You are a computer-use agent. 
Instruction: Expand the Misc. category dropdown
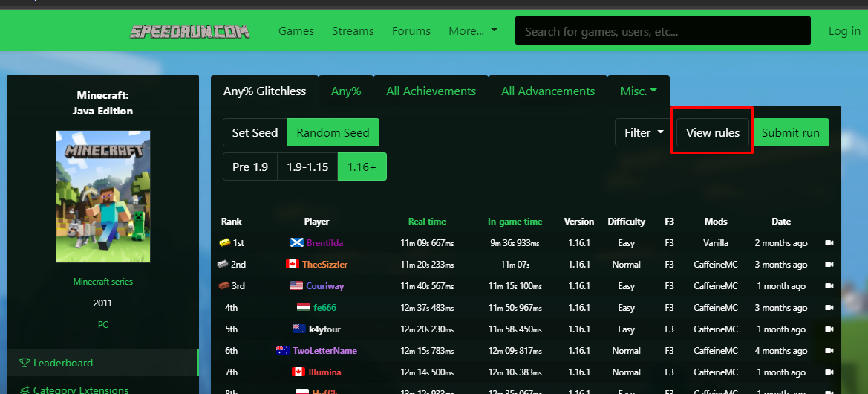[639, 91]
